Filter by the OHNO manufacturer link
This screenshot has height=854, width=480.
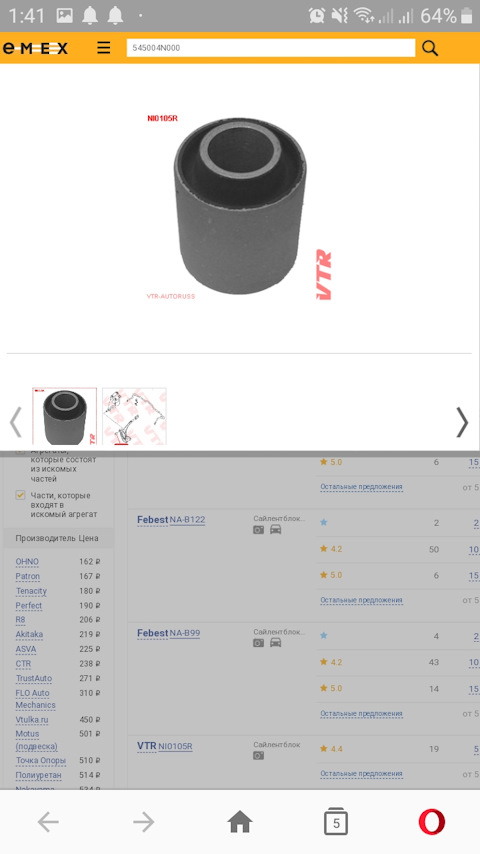pyautogui.click(x=27, y=562)
